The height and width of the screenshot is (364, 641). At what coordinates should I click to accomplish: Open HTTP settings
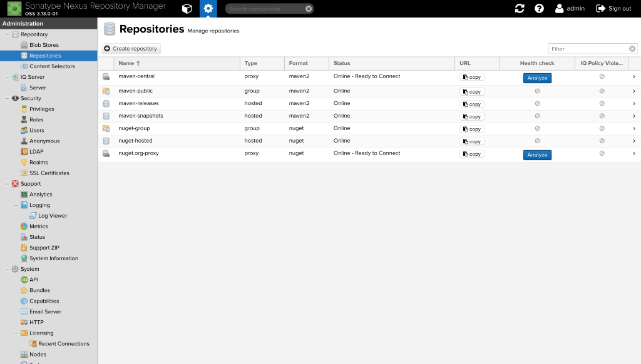click(36, 322)
